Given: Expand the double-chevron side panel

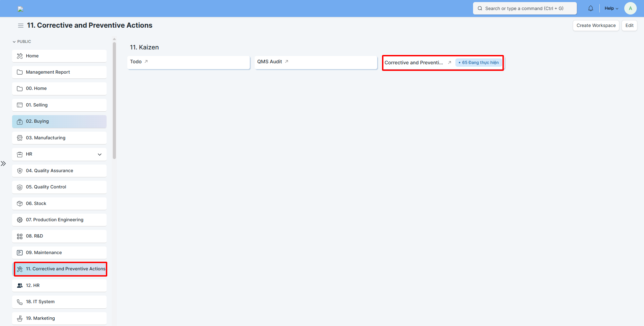Looking at the screenshot, I should (x=3, y=164).
